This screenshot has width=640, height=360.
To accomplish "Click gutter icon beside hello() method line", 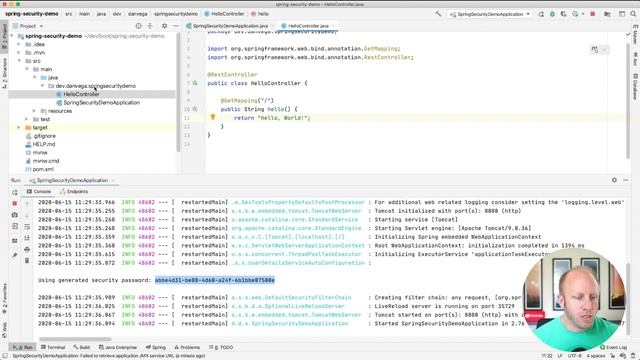I will pyautogui.click(x=195, y=109).
